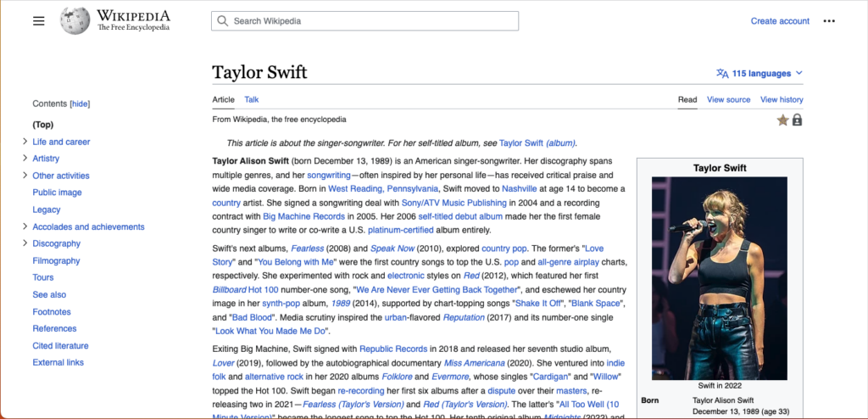
Task: Open Life and career contents link
Action: tap(61, 142)
